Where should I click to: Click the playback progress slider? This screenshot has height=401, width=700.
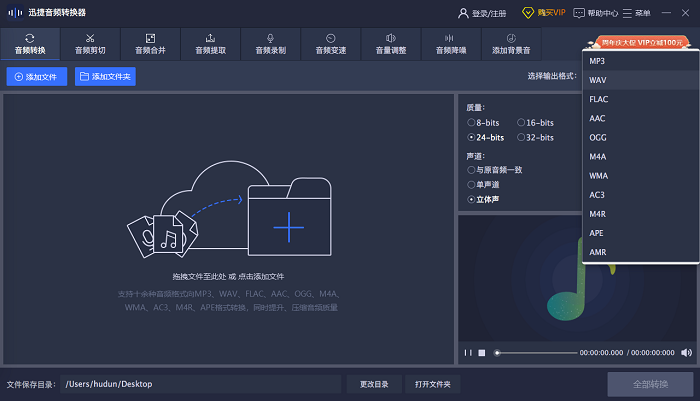(x=535, y=352)
